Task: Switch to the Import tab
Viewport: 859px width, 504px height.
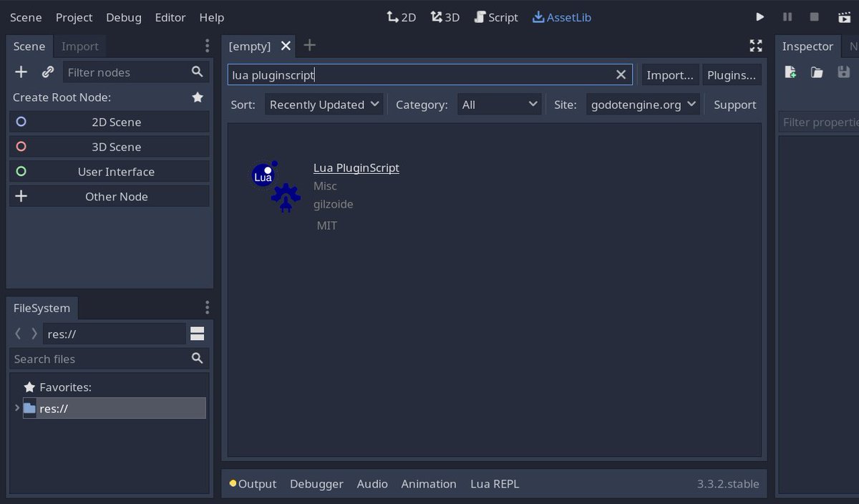Action: (x=79, y=46)
